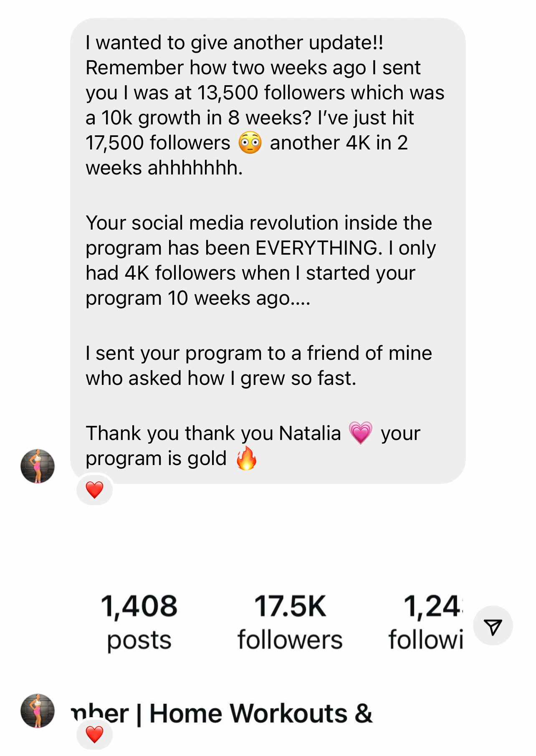Tap the paper plane share icon
Screen dimensions: 536x756
493,626
